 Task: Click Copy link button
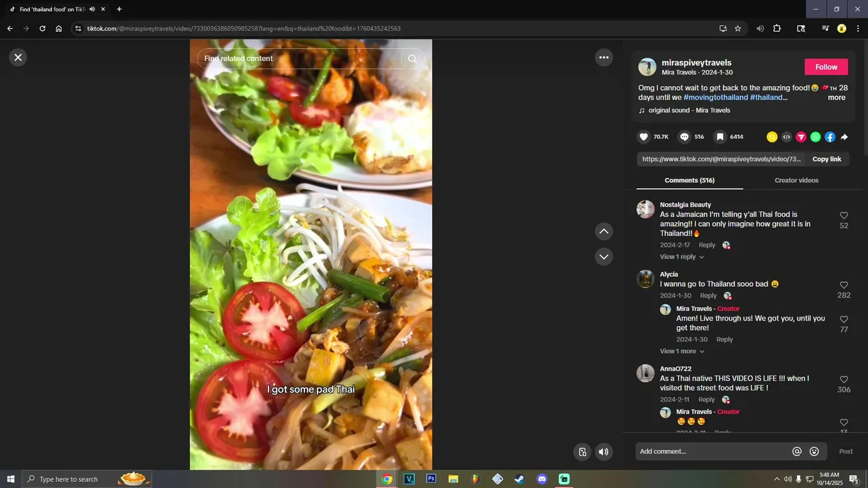tap(827, 159)
